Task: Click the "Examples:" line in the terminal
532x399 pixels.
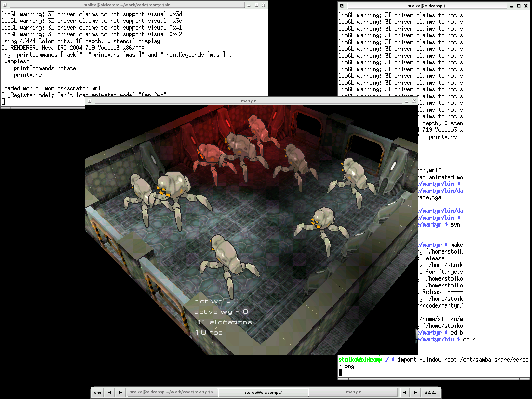Action: [x=15, y=61]
